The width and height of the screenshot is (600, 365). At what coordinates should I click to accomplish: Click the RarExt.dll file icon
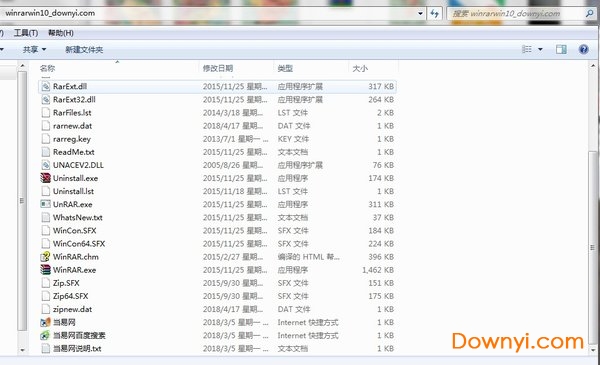click(46, 86)
